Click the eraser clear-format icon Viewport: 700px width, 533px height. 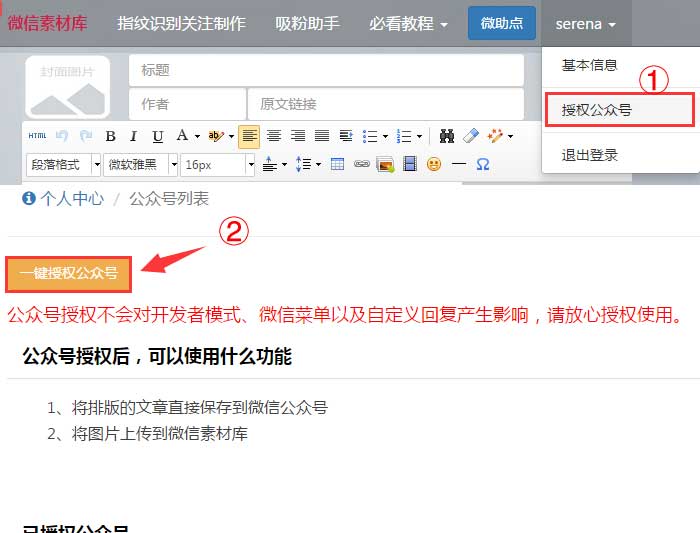471,136
